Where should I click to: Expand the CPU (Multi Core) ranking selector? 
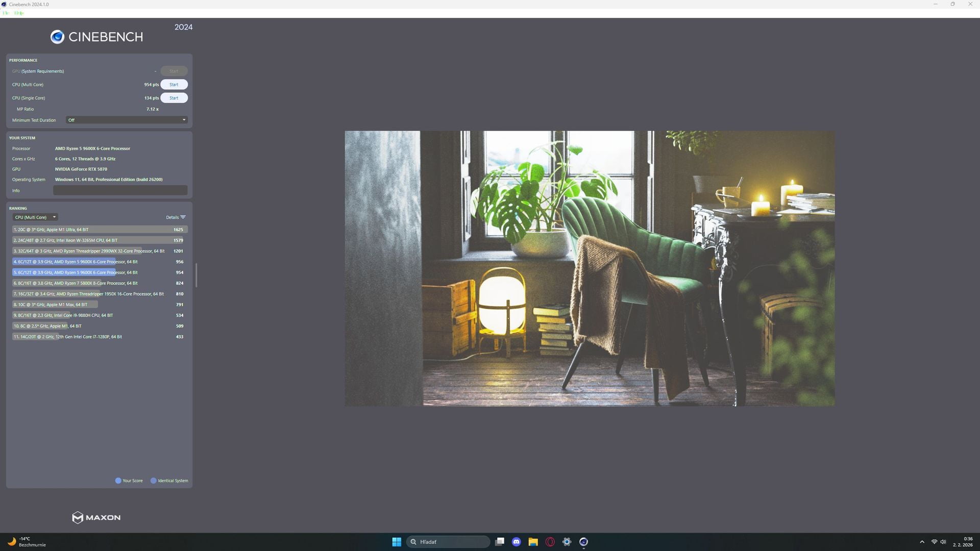(x=35, y=217)
